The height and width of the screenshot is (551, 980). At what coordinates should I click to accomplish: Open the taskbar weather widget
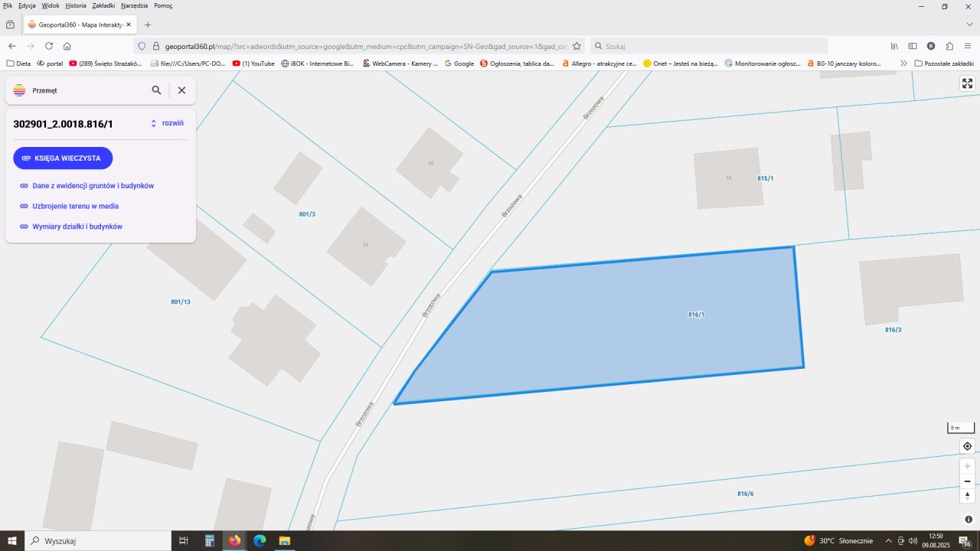pyautogui.click(x=838, y=541)
